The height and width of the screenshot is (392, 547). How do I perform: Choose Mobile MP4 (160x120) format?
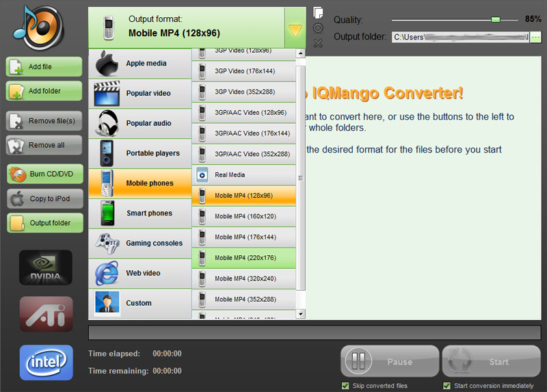click(x=244, y=216)
